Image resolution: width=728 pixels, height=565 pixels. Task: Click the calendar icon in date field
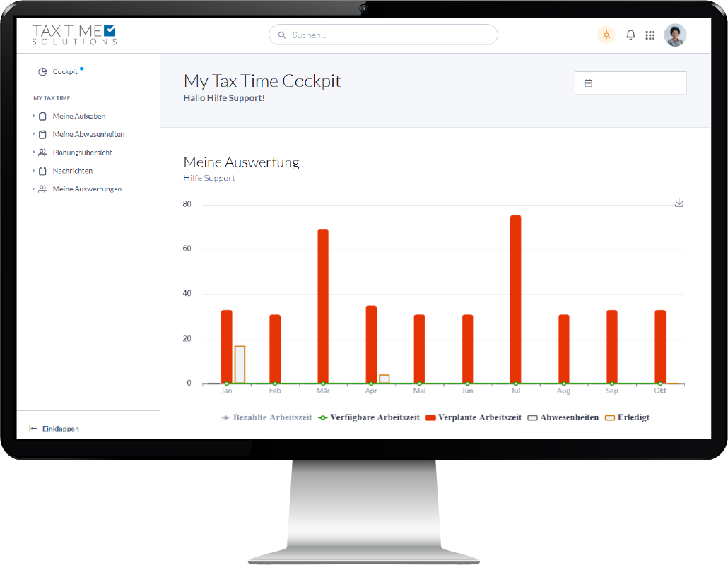coord(588,83)
